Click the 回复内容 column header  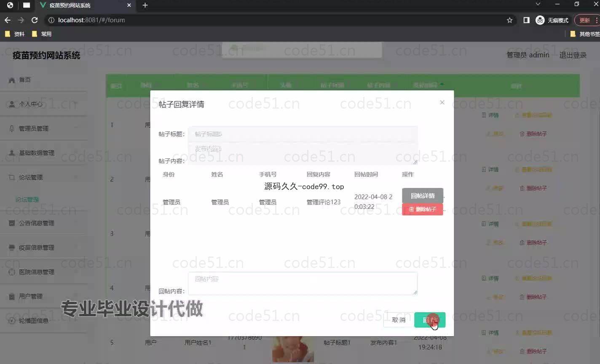[x=319, y=174]
